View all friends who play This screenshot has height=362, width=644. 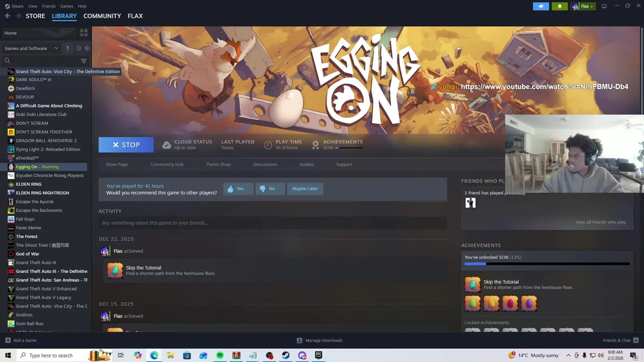(600, 222)
